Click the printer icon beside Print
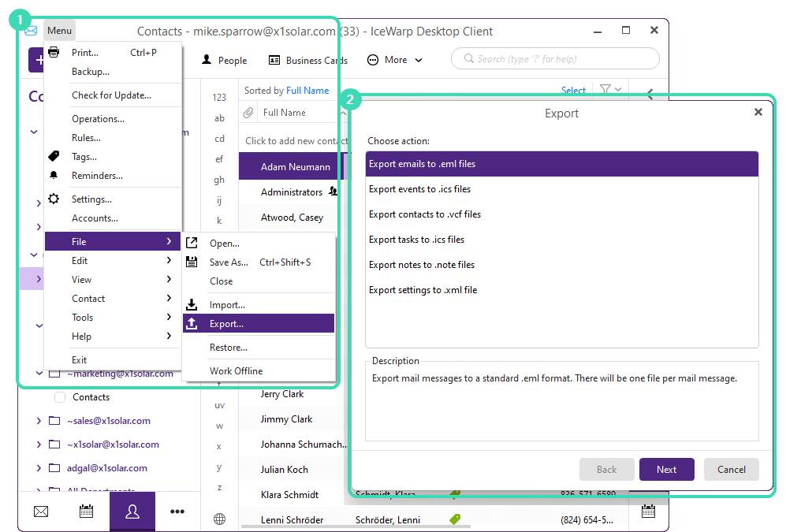The image size is (786, 532). coord(54,52)
